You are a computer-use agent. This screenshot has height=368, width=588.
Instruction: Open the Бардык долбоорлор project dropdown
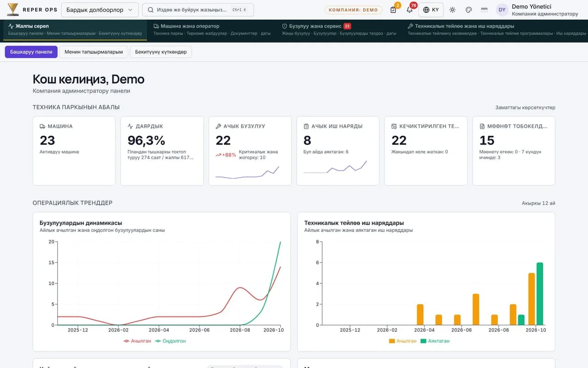tap(100, 10)
